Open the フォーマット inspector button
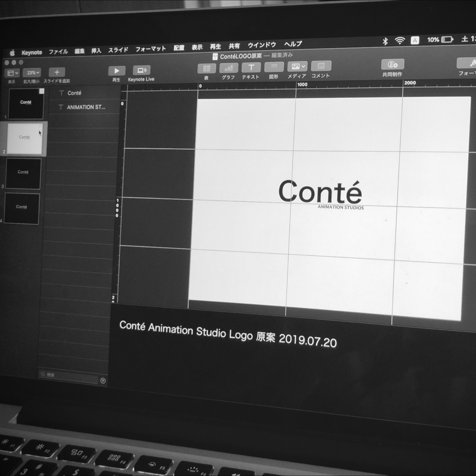This screenshot has height=476, width=476. pos(467,63)
